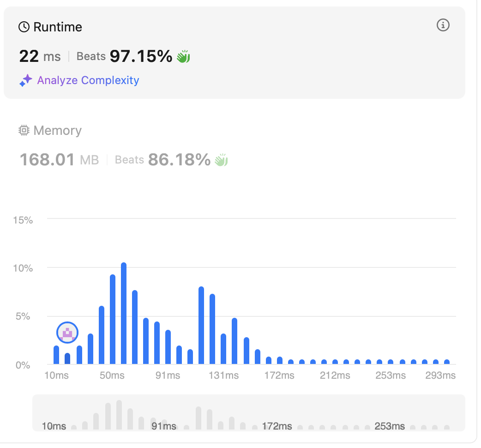Screen dimensions: 481x448
Task: Click the chip icon next to Memory
Action: point(24,131)
